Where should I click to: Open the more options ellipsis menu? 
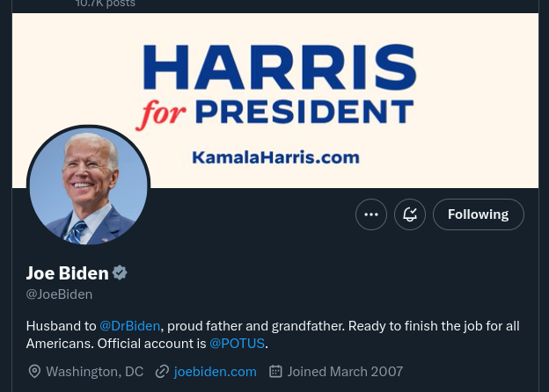click(x=371, y=214)
